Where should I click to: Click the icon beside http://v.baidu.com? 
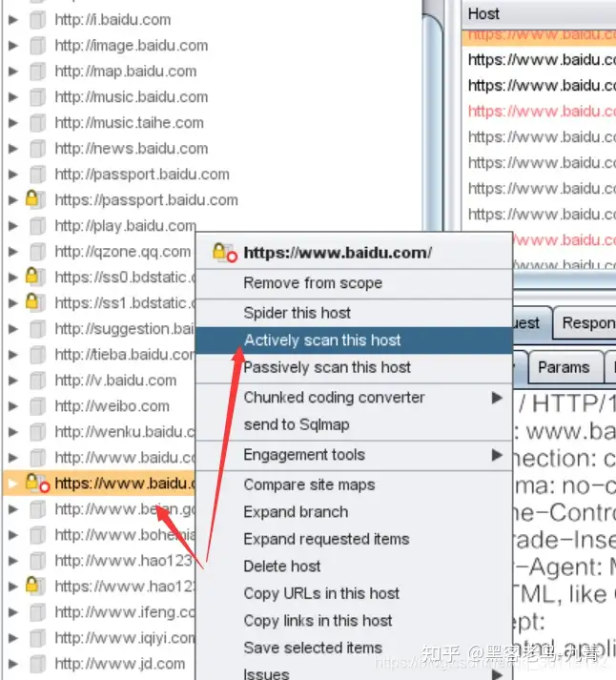(x=37, y=381)
